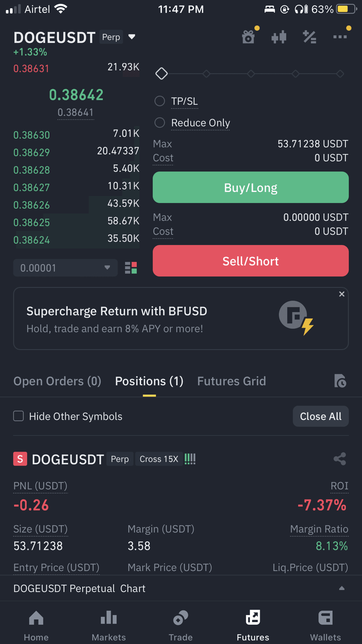Open the candlestick chart icon

click(x=278, y=37)
